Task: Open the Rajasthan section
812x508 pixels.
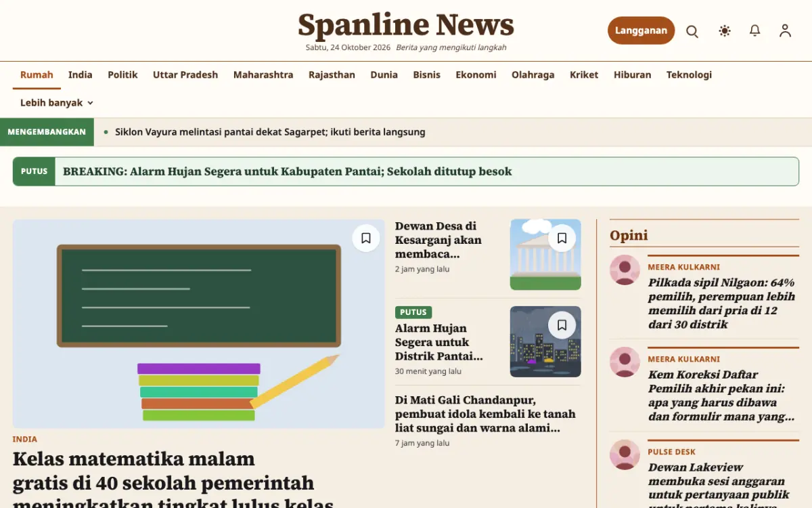Action: coord(332,75)
